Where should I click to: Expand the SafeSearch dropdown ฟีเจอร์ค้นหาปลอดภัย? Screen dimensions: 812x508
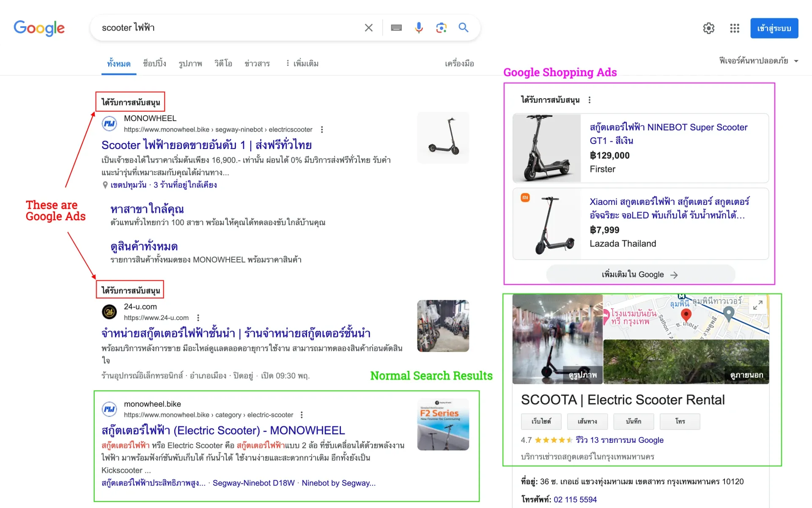759,61
